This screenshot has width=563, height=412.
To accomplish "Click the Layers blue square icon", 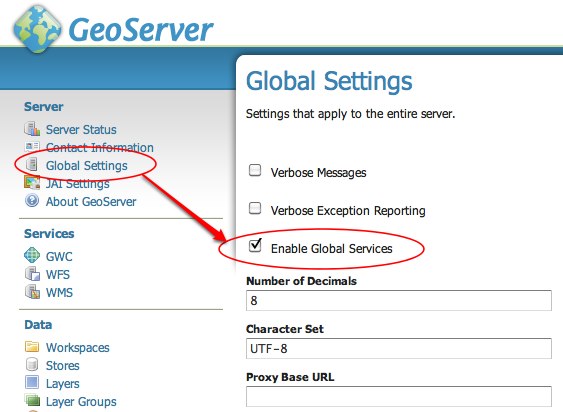I will (x=32, y=382).
